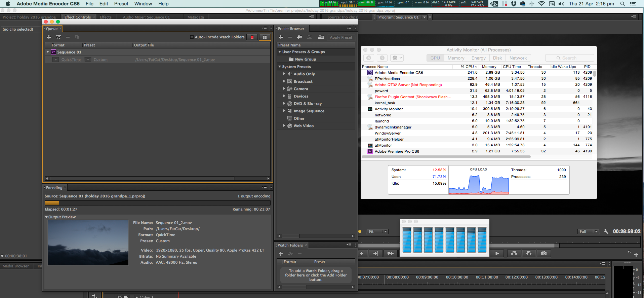Screen dimensions: 644x298
Task: Open Notification Center from menu bar
Action: coord(633,4)
